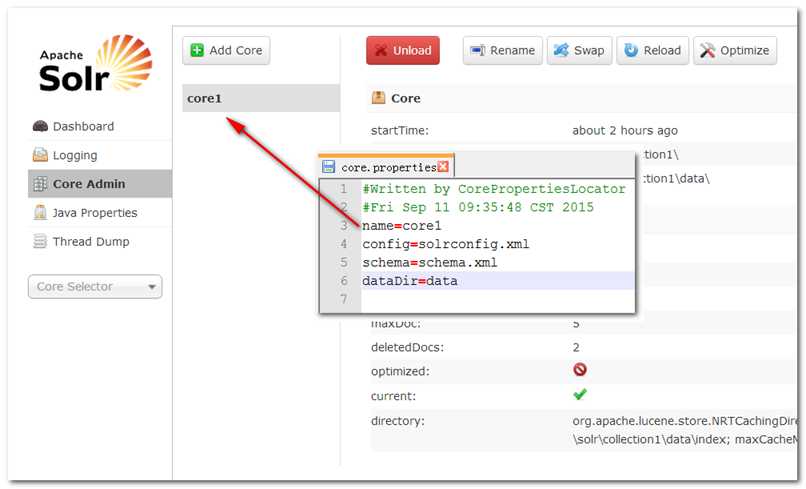The height and width of the screenshot is (489, 806).
Task: Open the Core Selector dropdown
Action: (x=95, y=286)
